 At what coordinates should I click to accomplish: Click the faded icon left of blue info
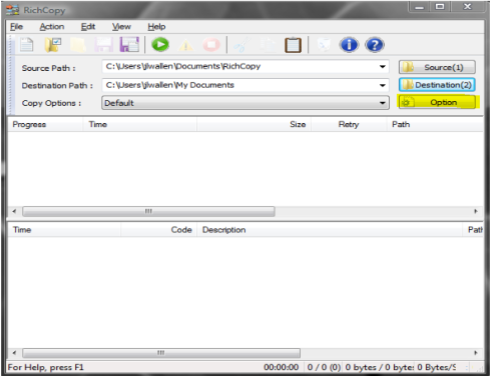tap(323, 45)
